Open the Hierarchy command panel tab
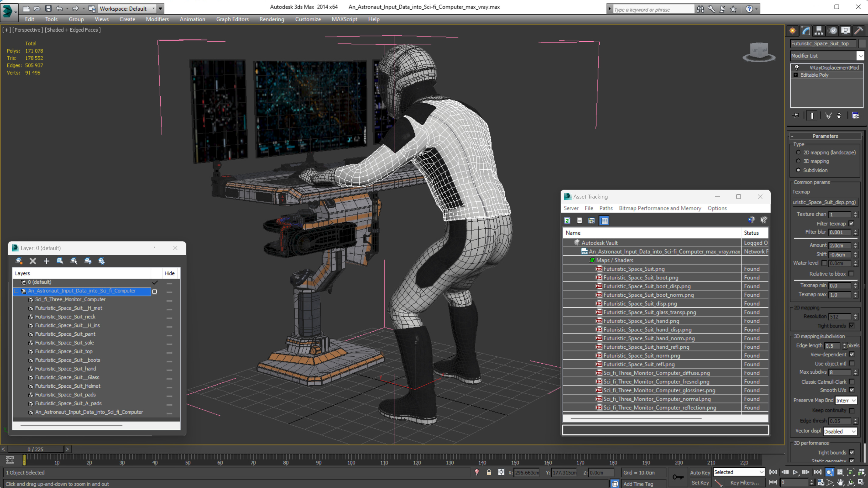The width and height of the screenshot is (868, 488). pyautogui.click(x=819, y=31)
